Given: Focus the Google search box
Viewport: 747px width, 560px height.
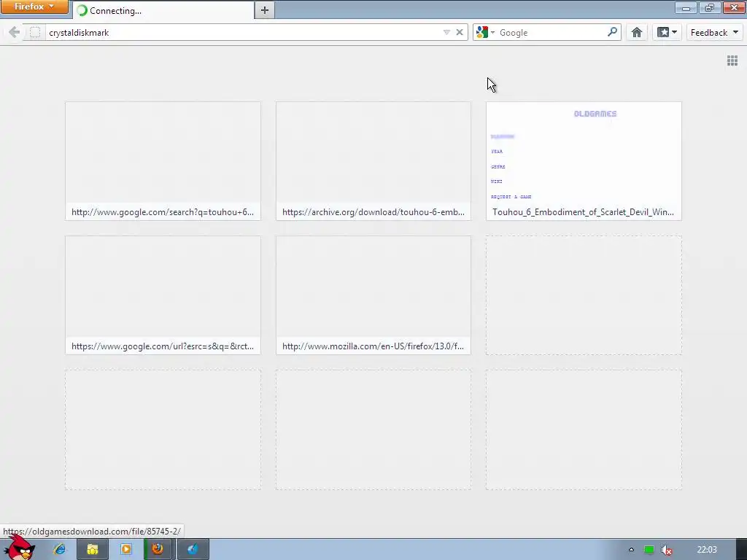Looking at the screenshot, I should point(551,32).
